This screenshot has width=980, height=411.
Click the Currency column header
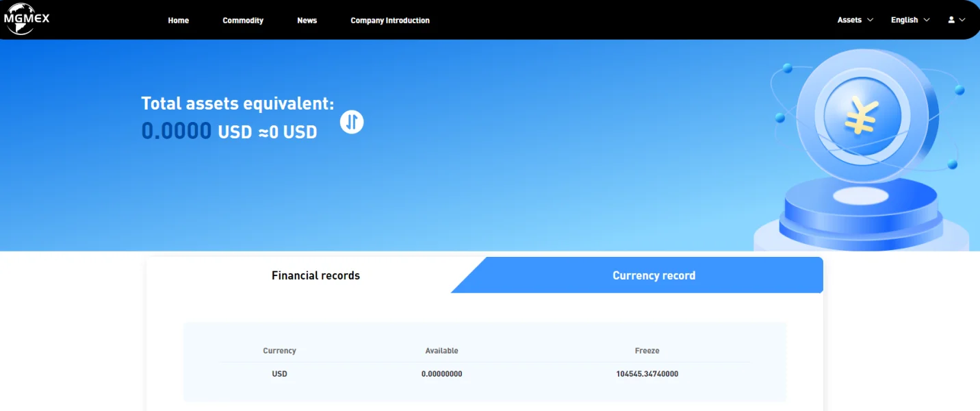click(279, 351)
